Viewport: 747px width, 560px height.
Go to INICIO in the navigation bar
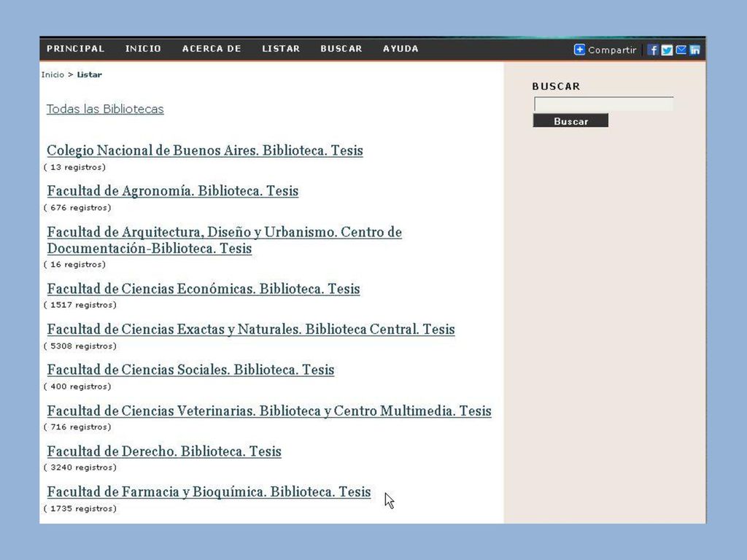tap(143, 49)
